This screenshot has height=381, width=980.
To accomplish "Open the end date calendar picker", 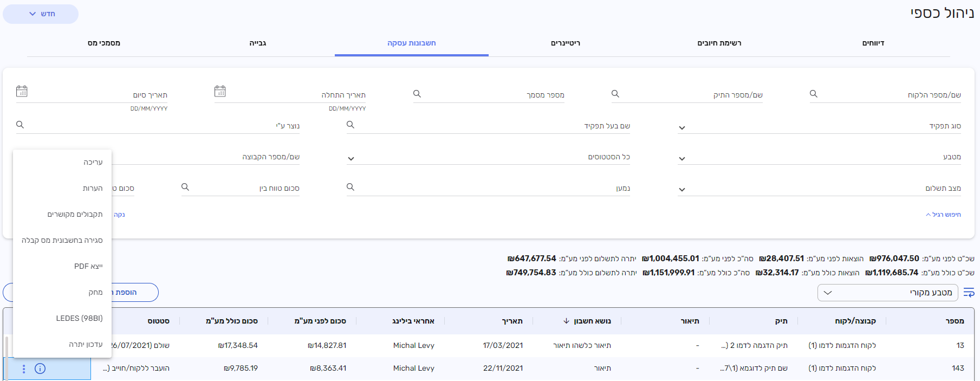I will pos(22,91).
